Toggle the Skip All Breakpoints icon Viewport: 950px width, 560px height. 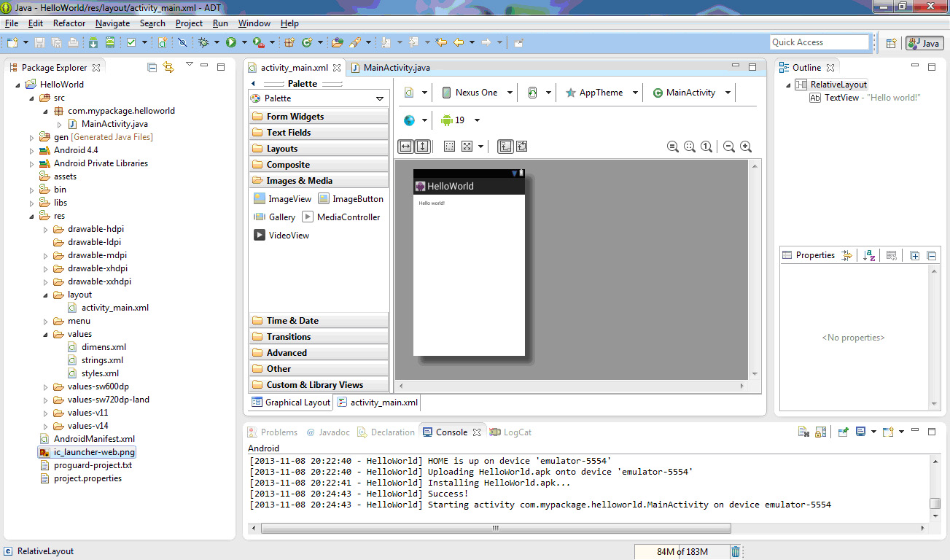pos(182,42)
